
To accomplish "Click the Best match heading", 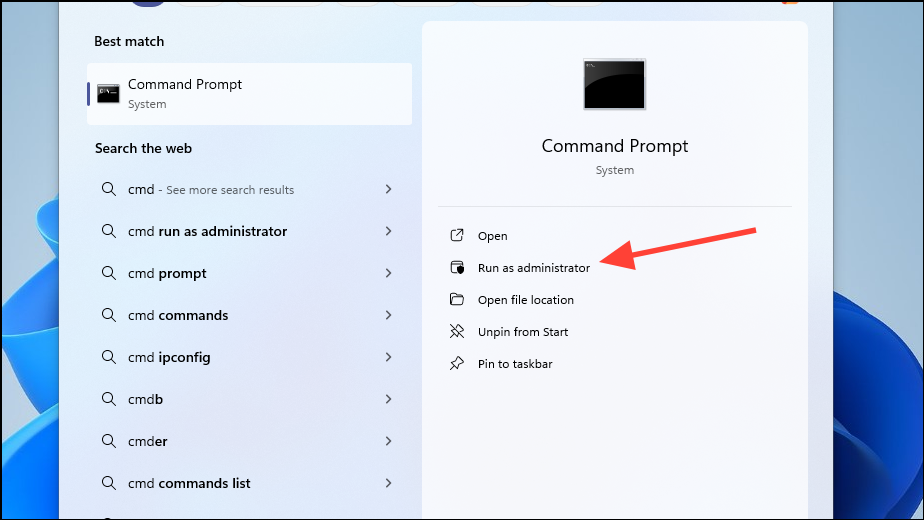I will click(129, 41).
